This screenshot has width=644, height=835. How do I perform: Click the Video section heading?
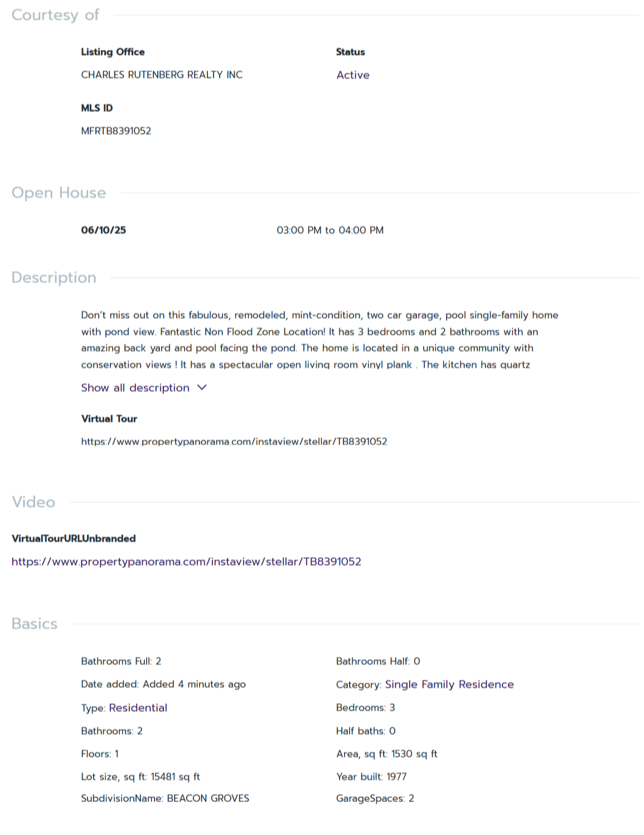click(33, 502)
